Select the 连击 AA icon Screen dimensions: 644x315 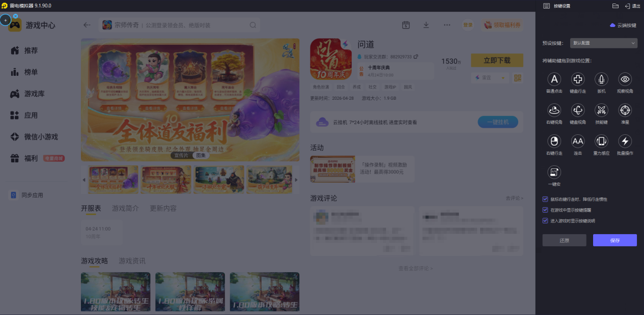pos(578,141)
